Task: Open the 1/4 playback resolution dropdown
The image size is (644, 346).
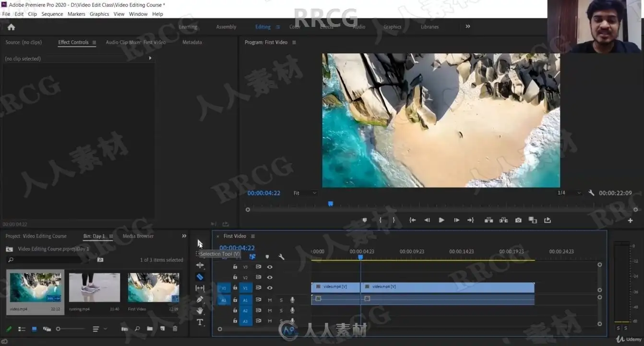Action: [569, 193]
